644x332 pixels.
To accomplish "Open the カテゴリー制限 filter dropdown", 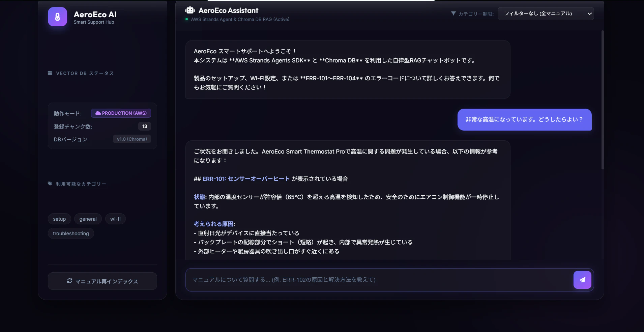I will [x=546, y=13].
